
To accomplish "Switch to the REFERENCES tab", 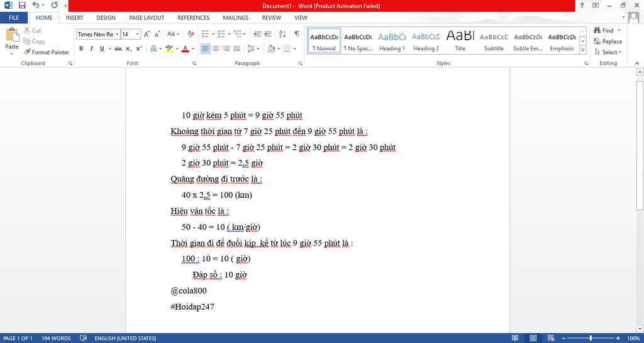I will (x=194, y=18).
